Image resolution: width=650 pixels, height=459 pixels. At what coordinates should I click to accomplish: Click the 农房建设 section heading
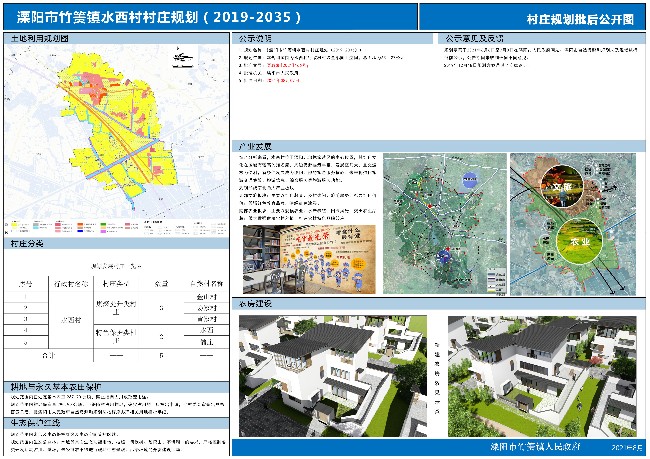255,304
